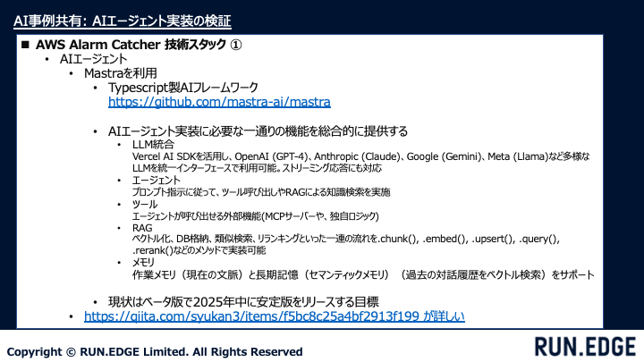This screenshot has width=644, height=362.
Task: Click the copyright 'RUN.EDGE Limited' footer text
Action: click(x=155, y=352)
